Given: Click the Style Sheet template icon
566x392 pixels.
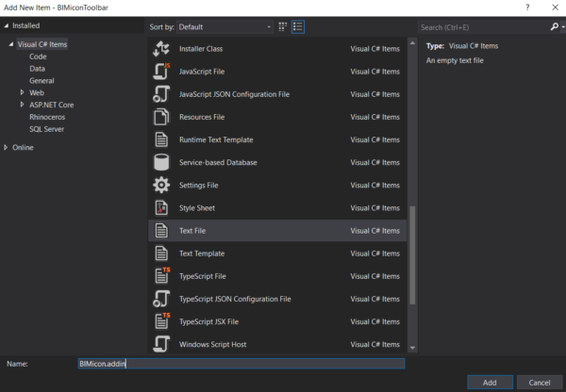Looking at the screenshot, I should click(161, 207).
